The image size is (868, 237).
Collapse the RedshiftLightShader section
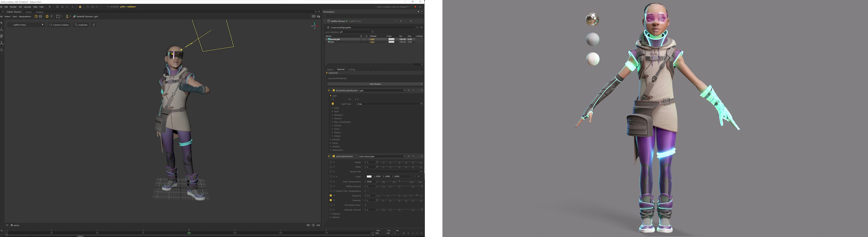click(329, 91)
